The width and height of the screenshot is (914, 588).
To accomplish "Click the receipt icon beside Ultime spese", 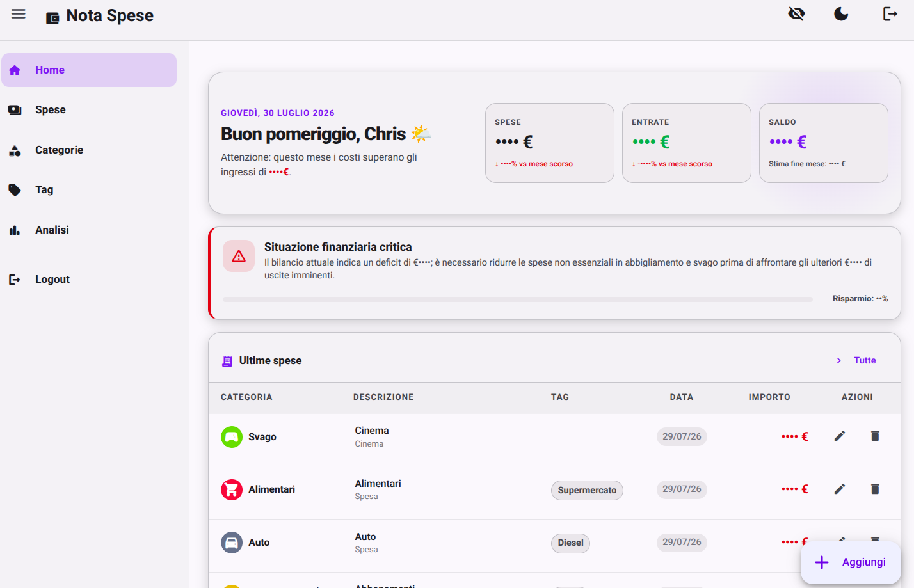I will 227,362.
